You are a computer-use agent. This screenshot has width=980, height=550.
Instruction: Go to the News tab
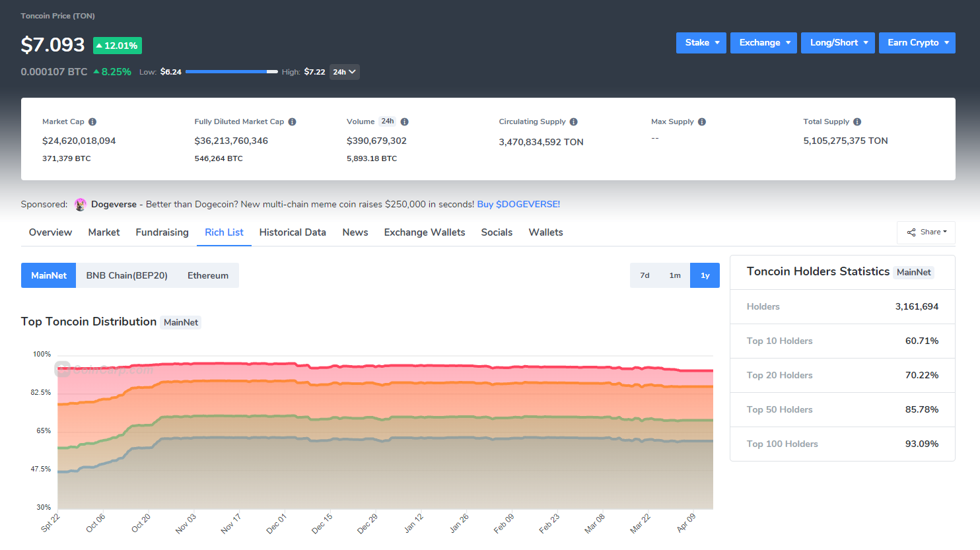(355, 232)
